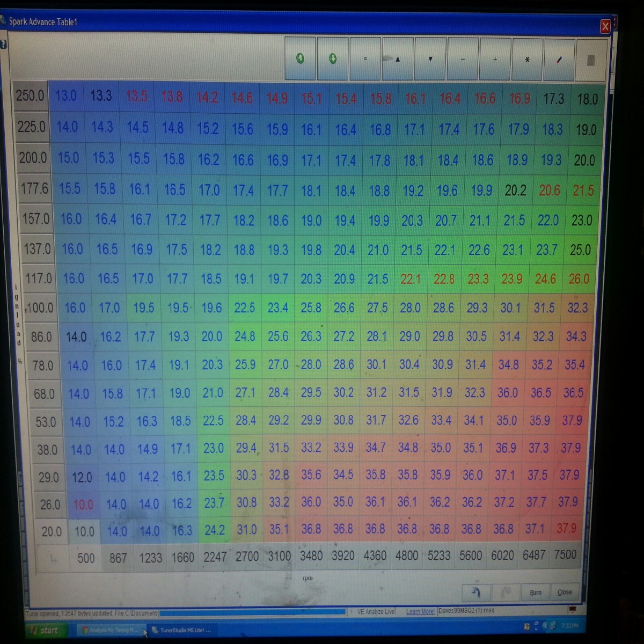This screenshot has height=644, width=644.
Task: Click the Daves99MSQ2 (1).msq status entry
Action: (467, 611)
